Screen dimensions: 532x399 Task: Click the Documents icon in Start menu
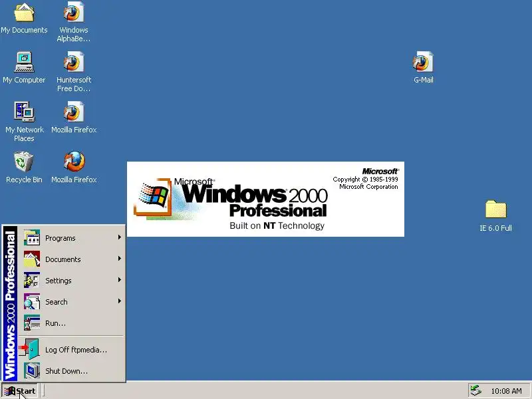(32, 259)
